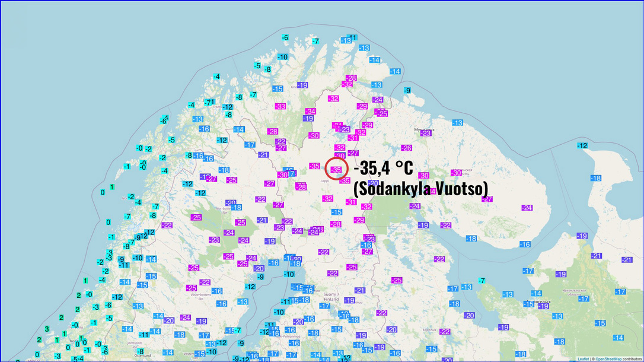Click the -9 marker on the peninsula north of Murmansk
Image resolution: width=644 pixels, height=362 pixels.
407,90
